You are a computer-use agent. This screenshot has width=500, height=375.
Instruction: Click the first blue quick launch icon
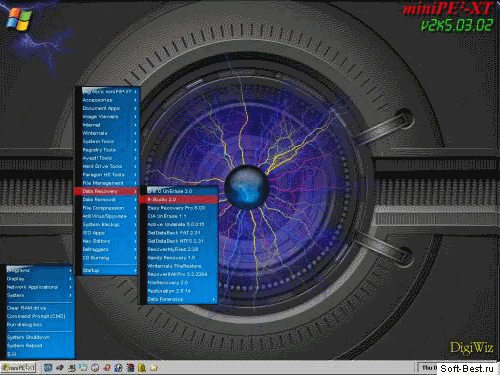[x=48, y=368]
